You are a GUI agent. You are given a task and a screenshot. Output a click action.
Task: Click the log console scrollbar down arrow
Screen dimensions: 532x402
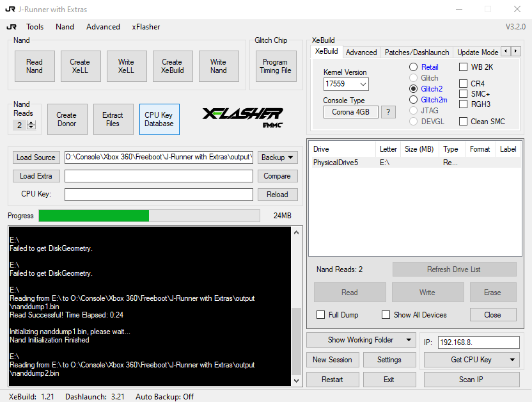(297, 381)
